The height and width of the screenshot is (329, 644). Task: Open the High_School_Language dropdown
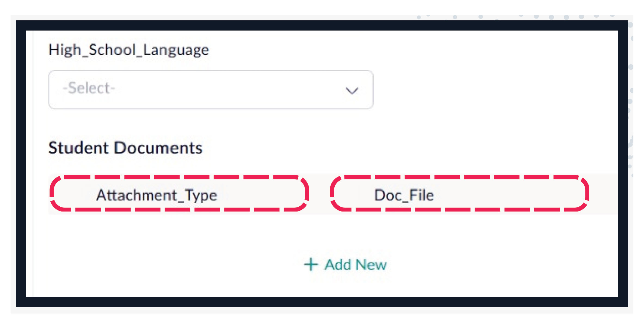click(x=211, y=89)
